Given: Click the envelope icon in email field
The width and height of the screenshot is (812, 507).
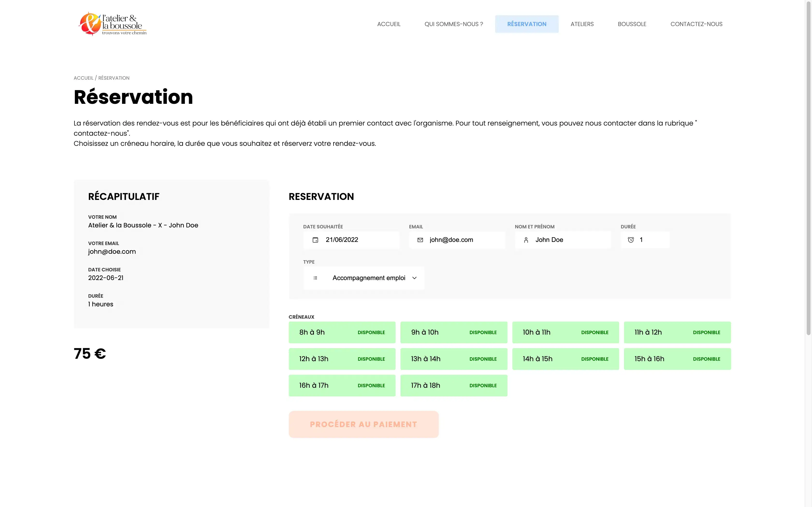Looking at the screenshot, I should pyautogui.click(x=420, y=240).
